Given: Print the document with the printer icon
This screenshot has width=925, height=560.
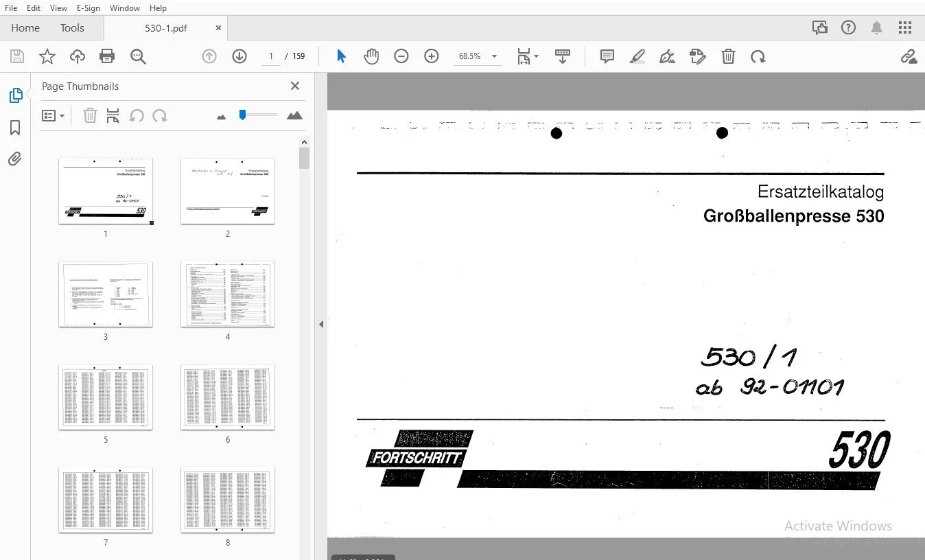Looking at the screenshot, I should pyautogui.click(x=107, y=57).
